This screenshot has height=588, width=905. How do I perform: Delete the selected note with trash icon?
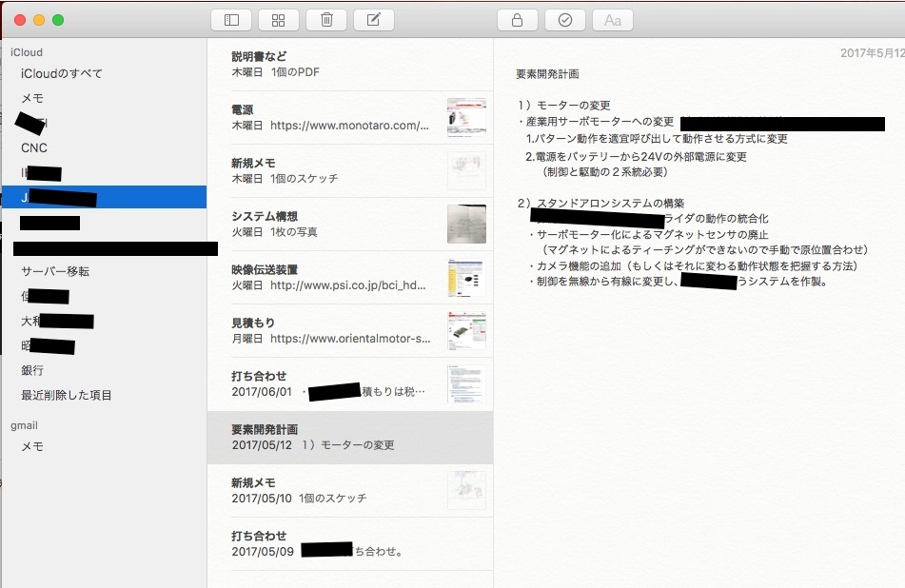point(326,20)
